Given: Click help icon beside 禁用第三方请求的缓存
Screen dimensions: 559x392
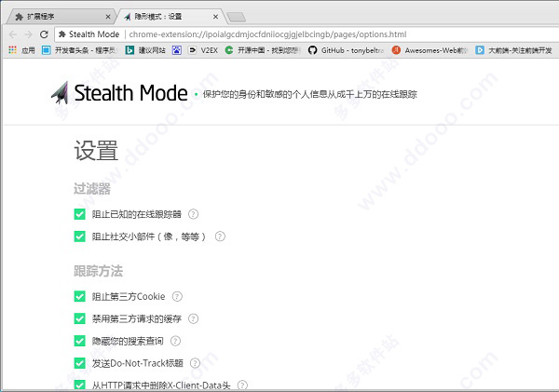Looking at the screenshot, I should (193, 318).
